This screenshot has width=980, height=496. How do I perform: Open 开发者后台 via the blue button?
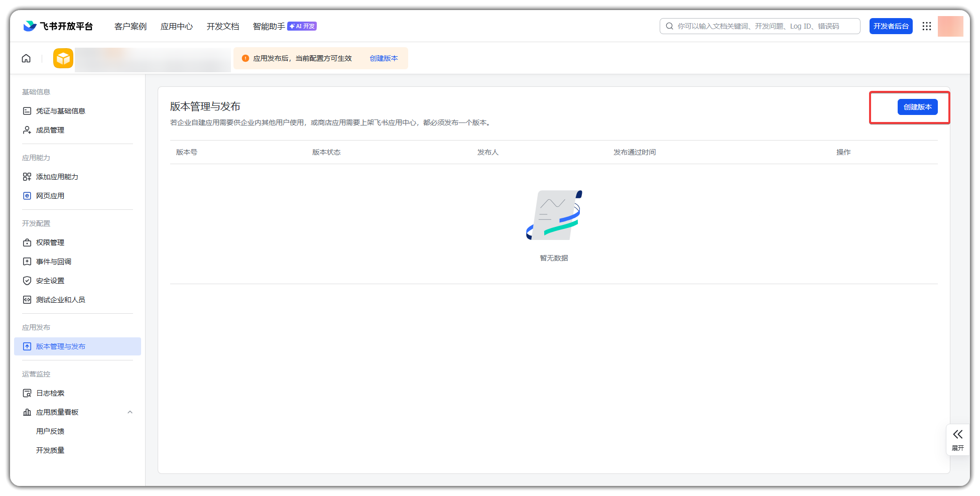pos(891,26)
